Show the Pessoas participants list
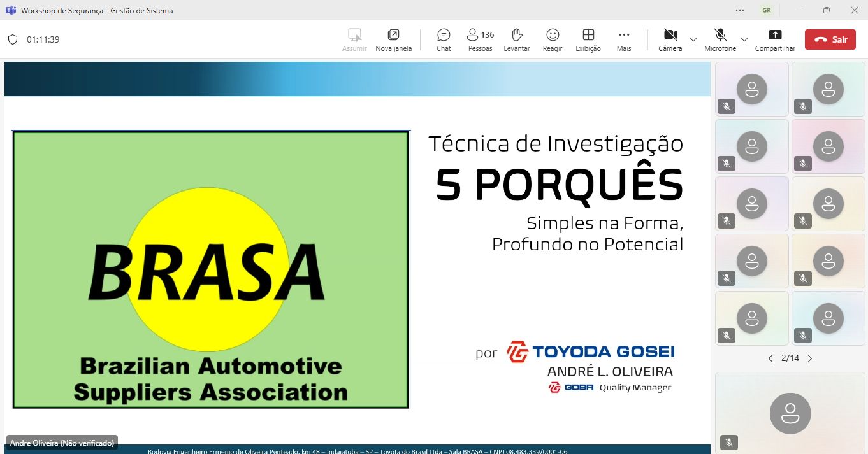Viewport: 868px width, 454px height. tap(480, 39)
